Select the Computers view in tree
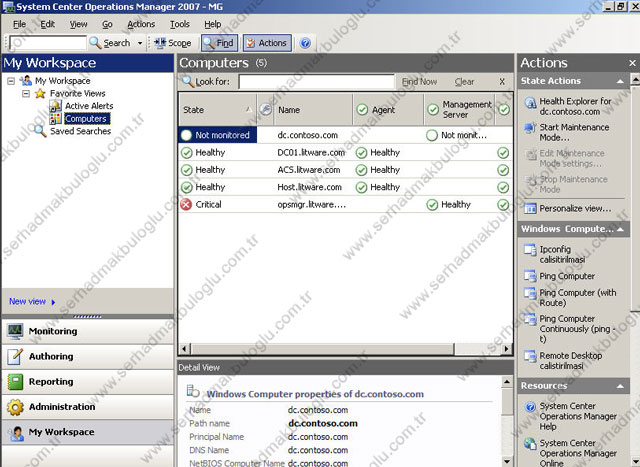The height and width of the screenshot is (467, 640). click(x=86, y=118)
